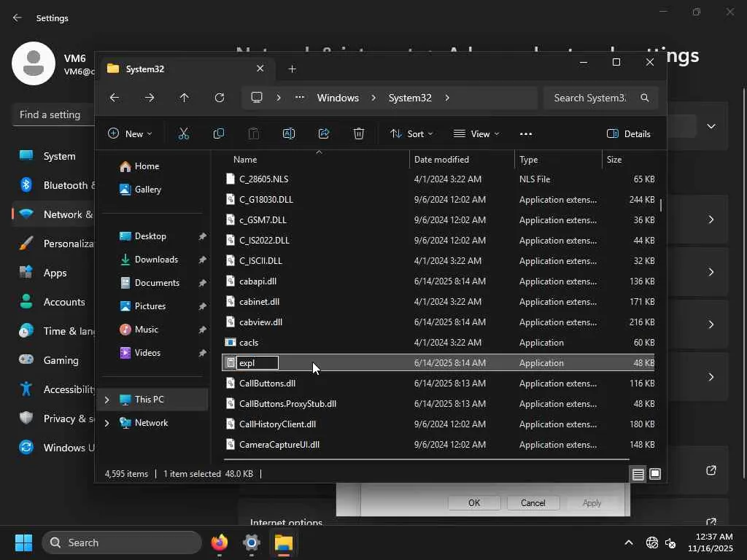
Task: Open Settings gear on taskbar
Action: [252, 542]
